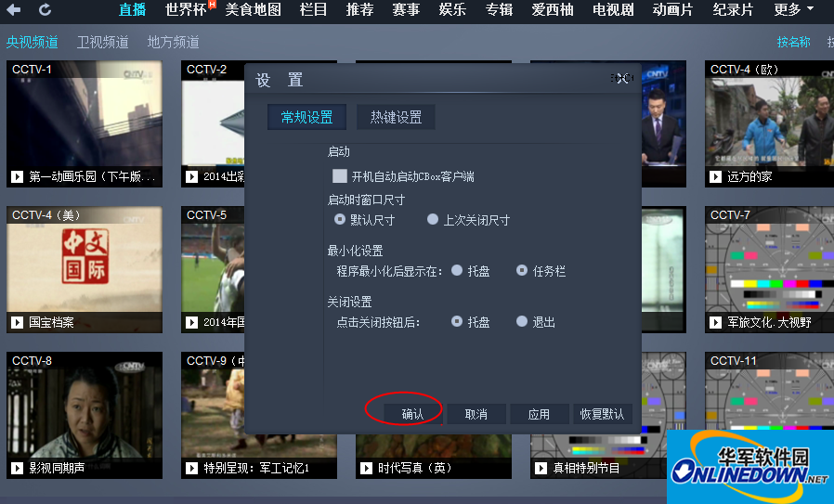Viewport: 834px width, 504px height.
Task: Open the 世界杯 menu item
Action: pos(188,10)
